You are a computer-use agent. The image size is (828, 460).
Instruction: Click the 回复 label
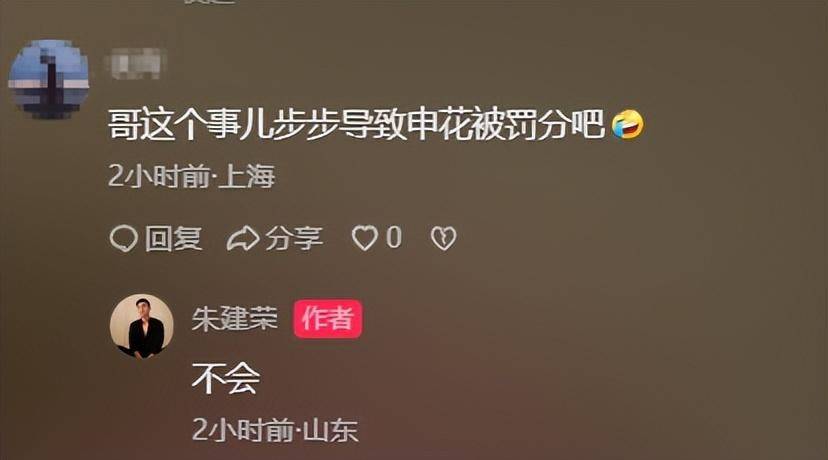(173, 239)
